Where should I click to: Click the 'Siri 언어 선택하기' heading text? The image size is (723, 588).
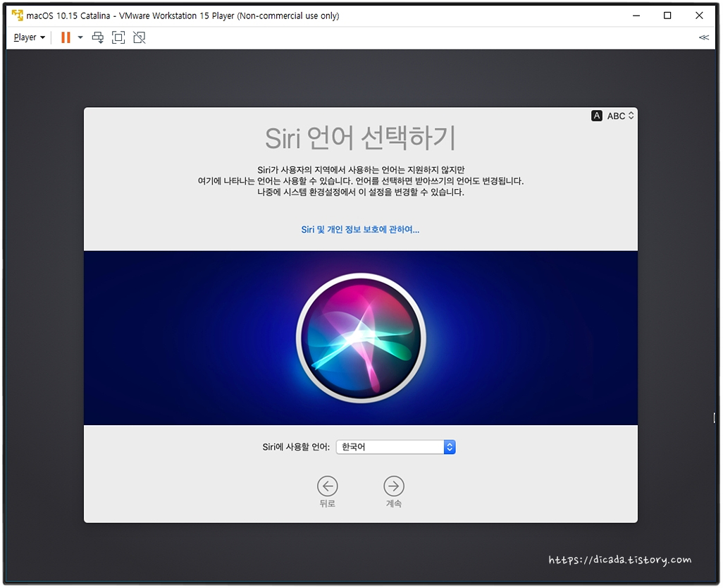coord(361,138)
